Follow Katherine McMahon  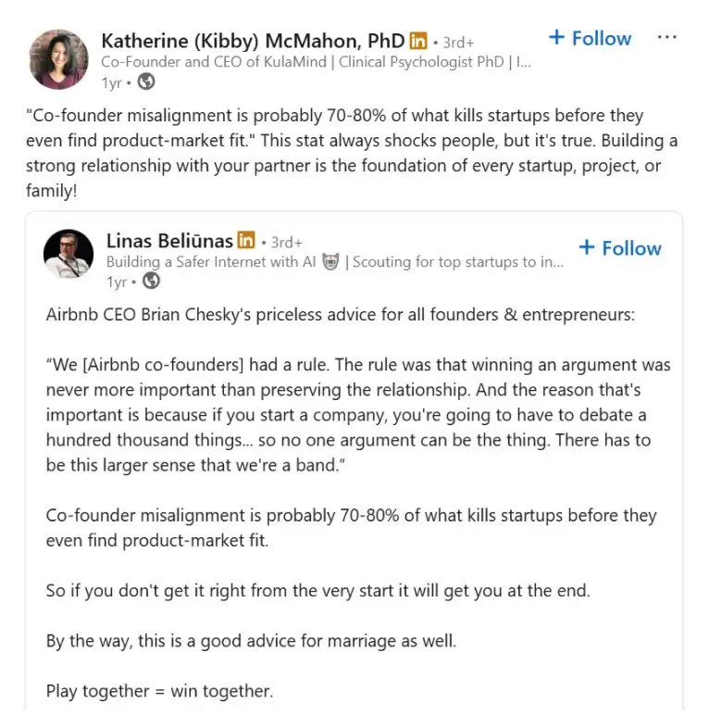(x=590, y=39)
